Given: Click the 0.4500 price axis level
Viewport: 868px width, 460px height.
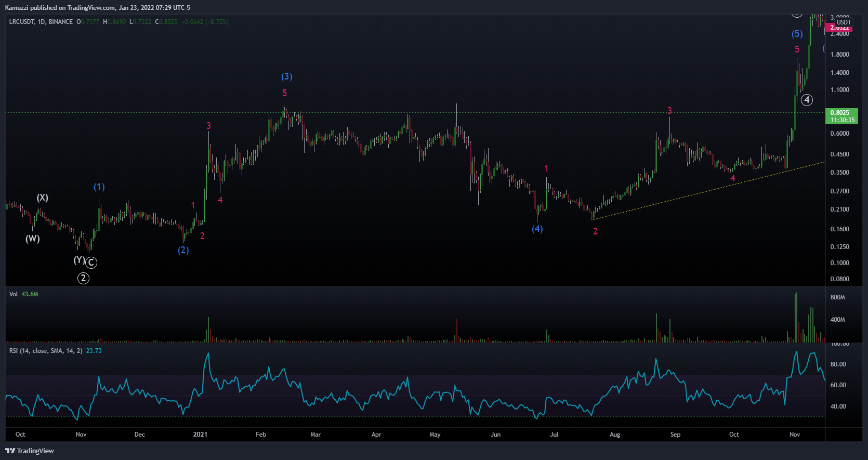Looking at the screenshot, I should coord(840,154).
